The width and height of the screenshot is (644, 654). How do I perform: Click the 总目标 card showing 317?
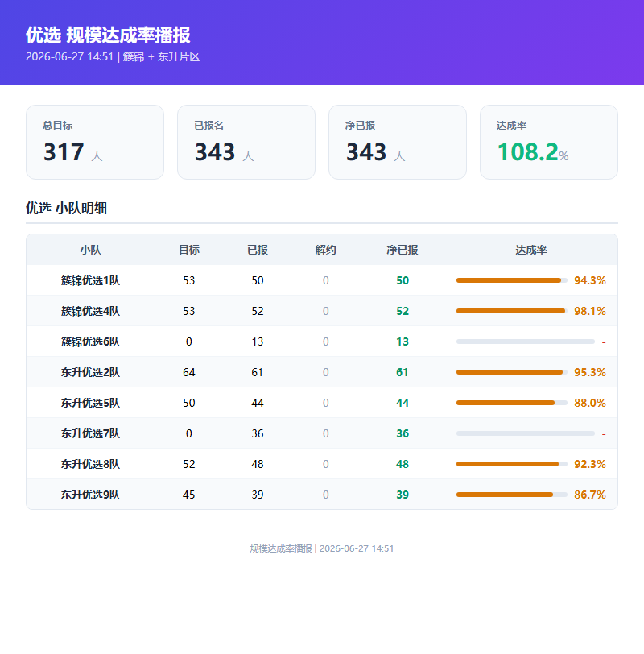[x=95, y=143]
